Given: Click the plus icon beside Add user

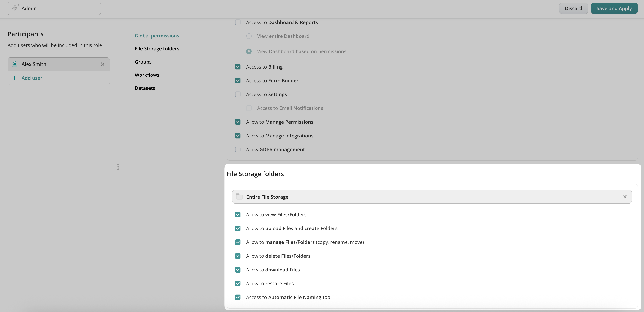Looking at the screenshot, I should [15, 78].
